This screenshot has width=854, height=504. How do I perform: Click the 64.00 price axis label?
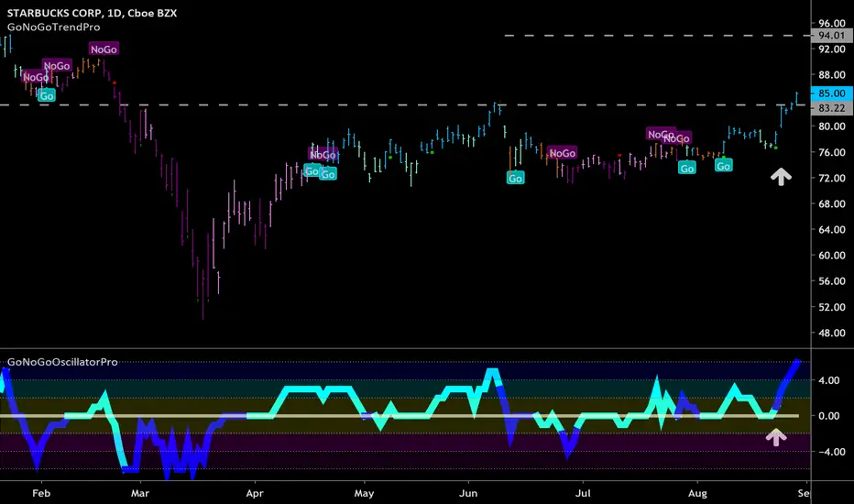832,229
